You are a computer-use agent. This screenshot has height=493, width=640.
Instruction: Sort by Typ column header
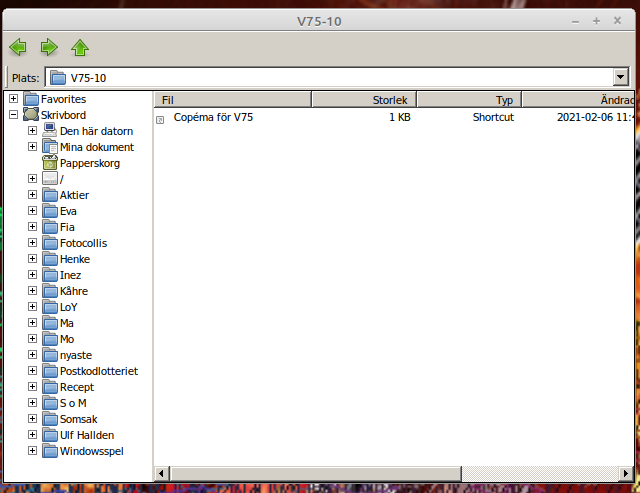(469, 100)
